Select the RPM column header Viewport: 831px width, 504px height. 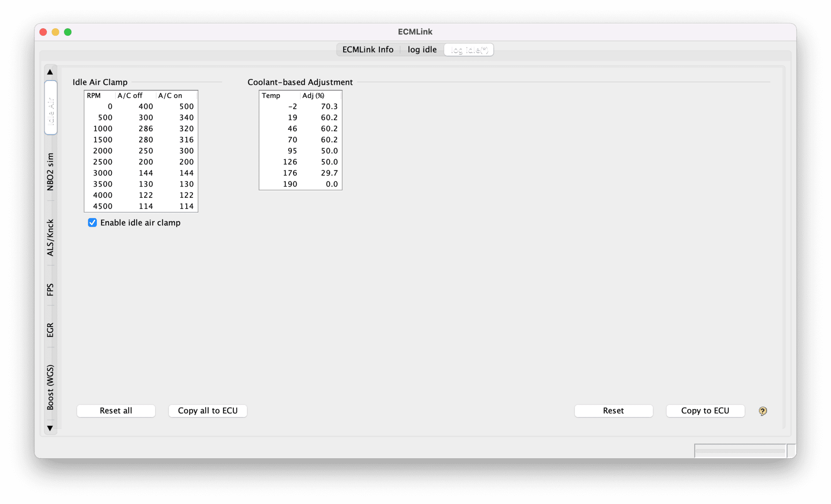tap(100, 96)
